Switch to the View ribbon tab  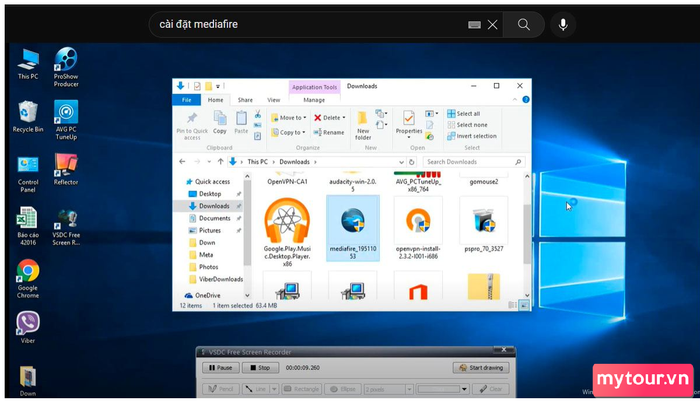coord(273,100)
